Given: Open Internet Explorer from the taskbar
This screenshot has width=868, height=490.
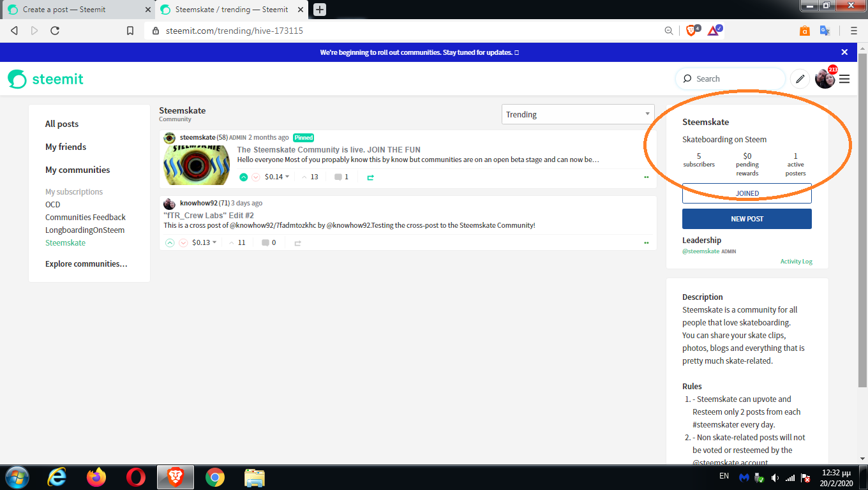Looking at the screenshot, I should 57,477.
